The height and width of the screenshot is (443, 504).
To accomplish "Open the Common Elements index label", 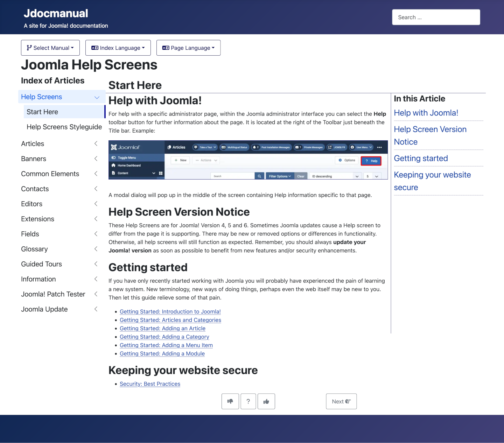I will 50,174.
